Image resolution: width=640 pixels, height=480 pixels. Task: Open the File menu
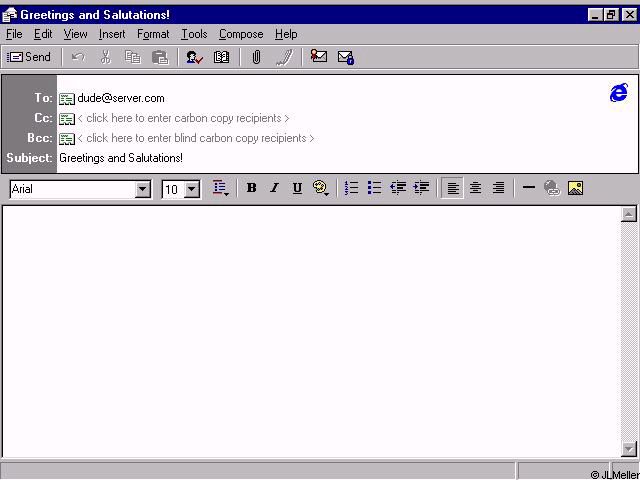click(x=14, y=34)
